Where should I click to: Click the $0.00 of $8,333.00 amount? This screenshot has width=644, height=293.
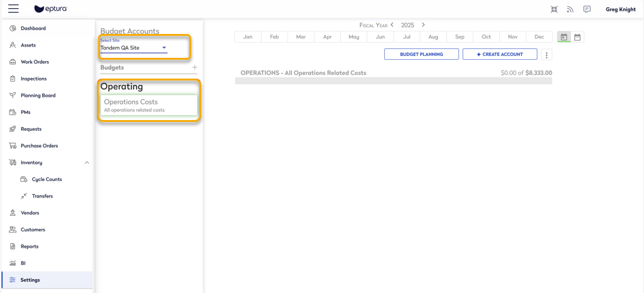click(x=526, y=73)
